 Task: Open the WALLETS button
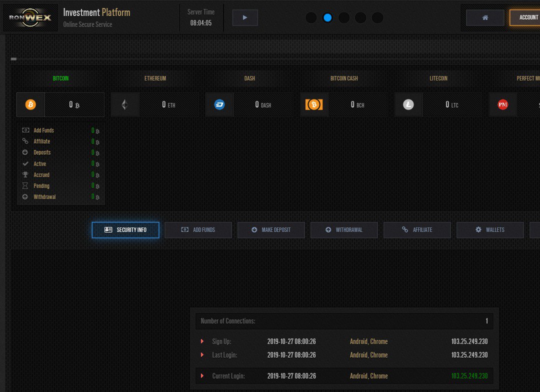490,230
